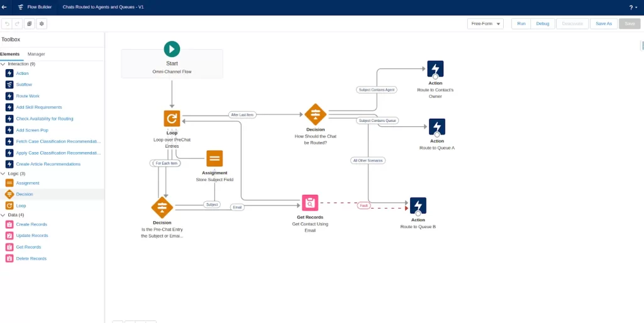Click Route to Queue A action node
This screenshot has height=323, width=644.
click(437, 127)
